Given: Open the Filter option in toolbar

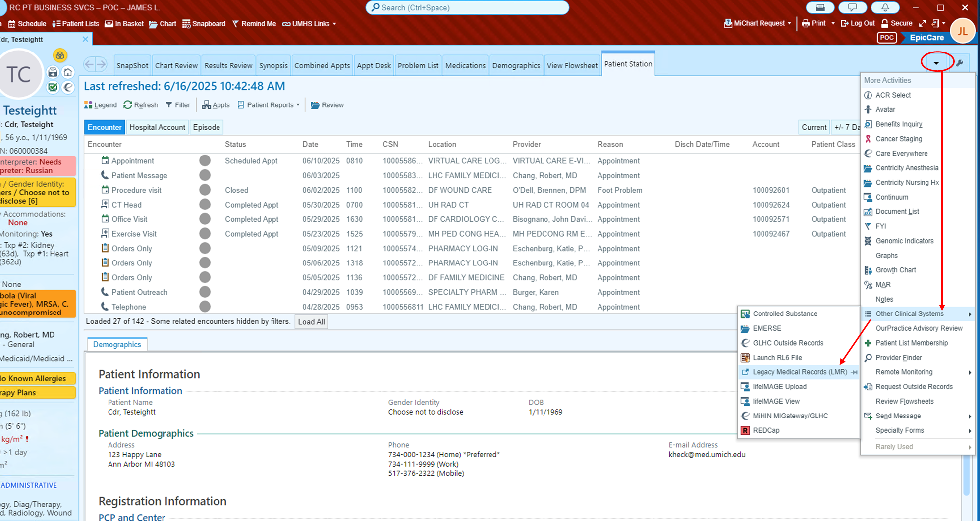Looking at the screenshot, I should 178,105.
